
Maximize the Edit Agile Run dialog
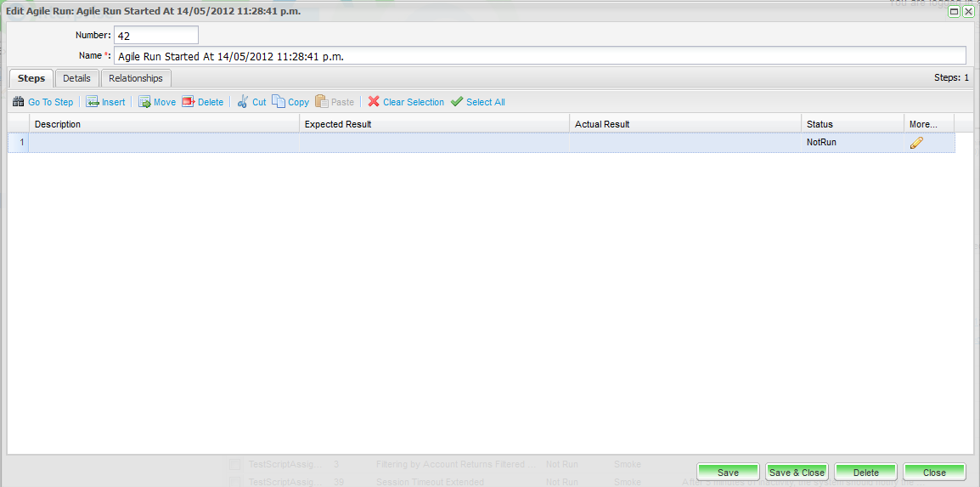[954, 12]
